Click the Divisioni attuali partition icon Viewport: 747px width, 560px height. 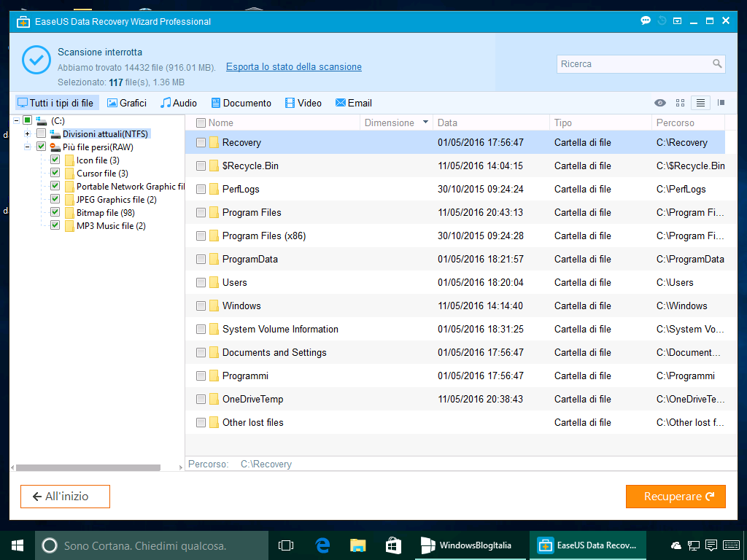(x=55, y=134)
